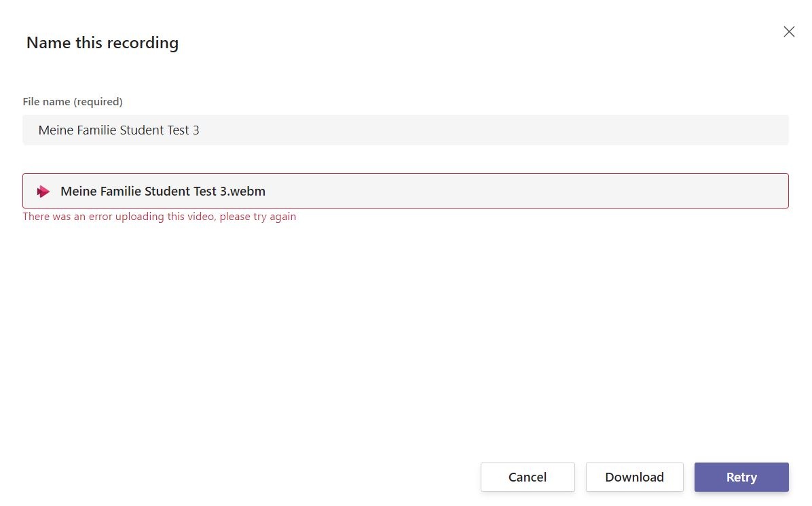This screenshot has width=812, height=506.
Task: Download the recording file
Action: tap(634, 477)
